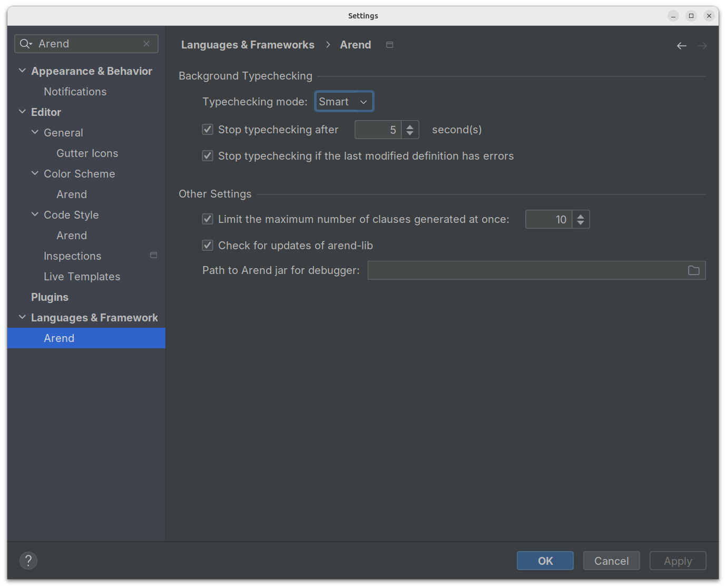Dismiss dialog with Cancel button
This screenshot has width=726, height=588.
pyautogui.click(x=612, y=561)
